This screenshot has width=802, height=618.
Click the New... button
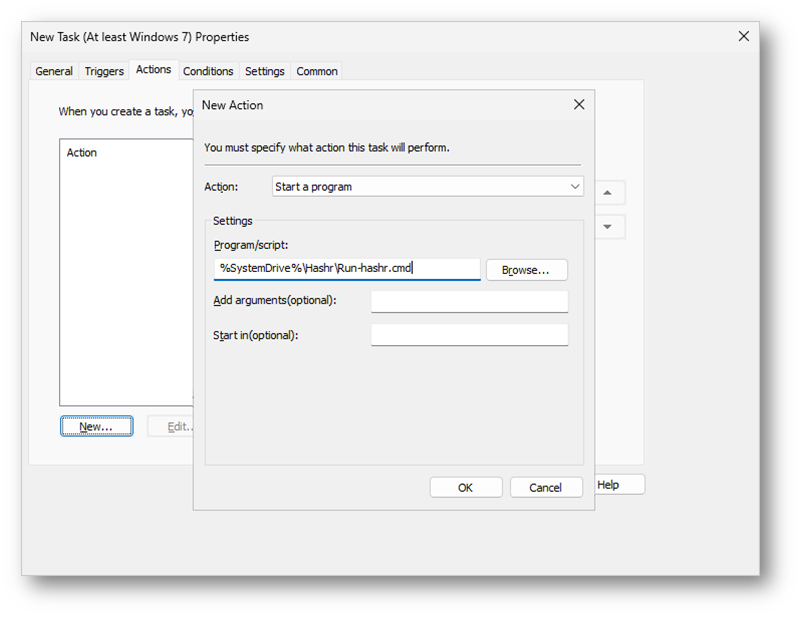point(96,427)
